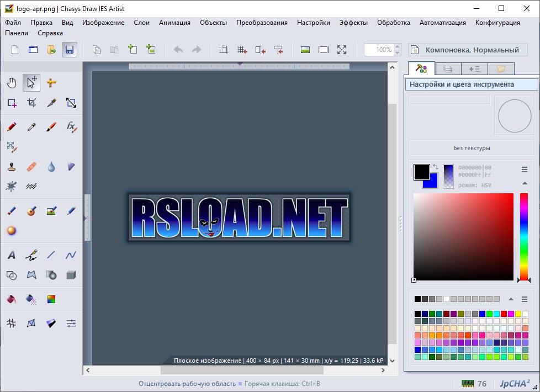This screenshot has height=392, width=540.
Task: Select the Hand pan tool
Action: click(12, 83)
